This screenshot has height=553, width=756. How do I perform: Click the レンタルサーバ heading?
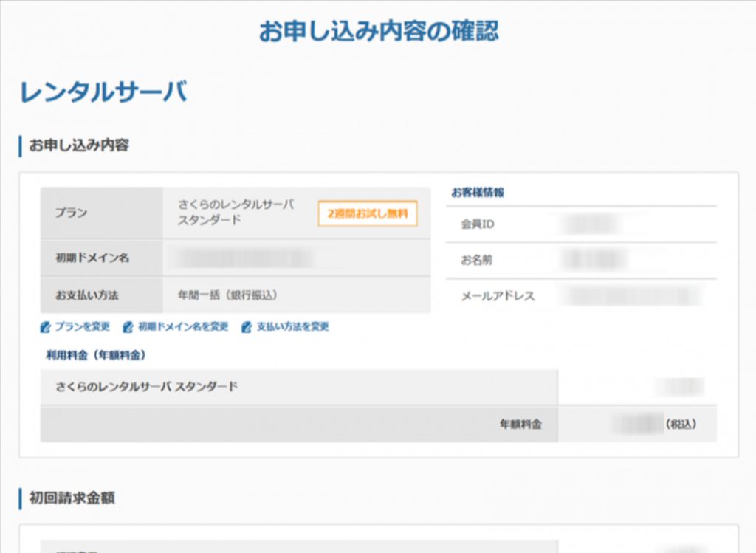(103, 92)
